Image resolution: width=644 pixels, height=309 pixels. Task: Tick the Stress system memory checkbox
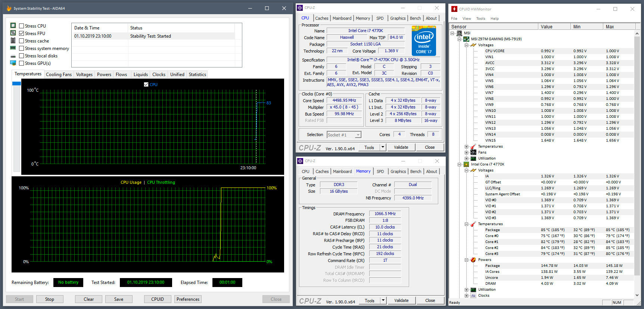tap(22, 48)
